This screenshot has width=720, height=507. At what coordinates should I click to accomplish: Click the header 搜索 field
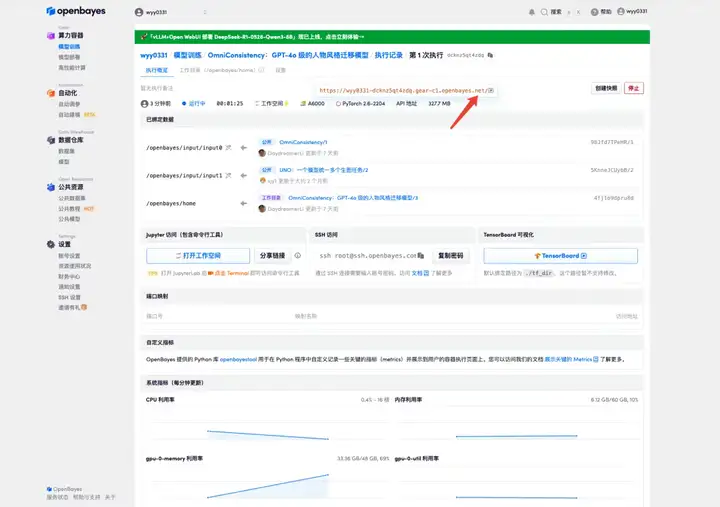pyautogui.click(x=561, y=12)
